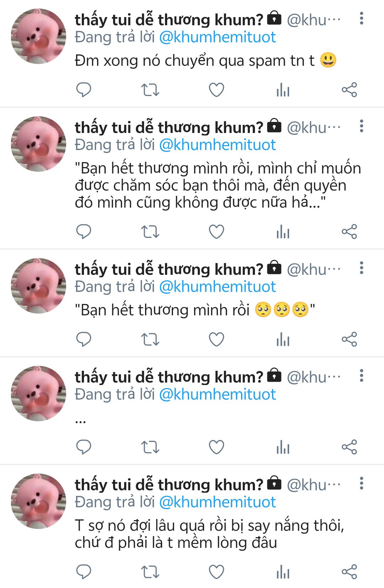Image resolution: width=384 pixels, height=588 pixels.
Task: Open @khumhemituot link in first tweet
Action: (x=218, y=37)
